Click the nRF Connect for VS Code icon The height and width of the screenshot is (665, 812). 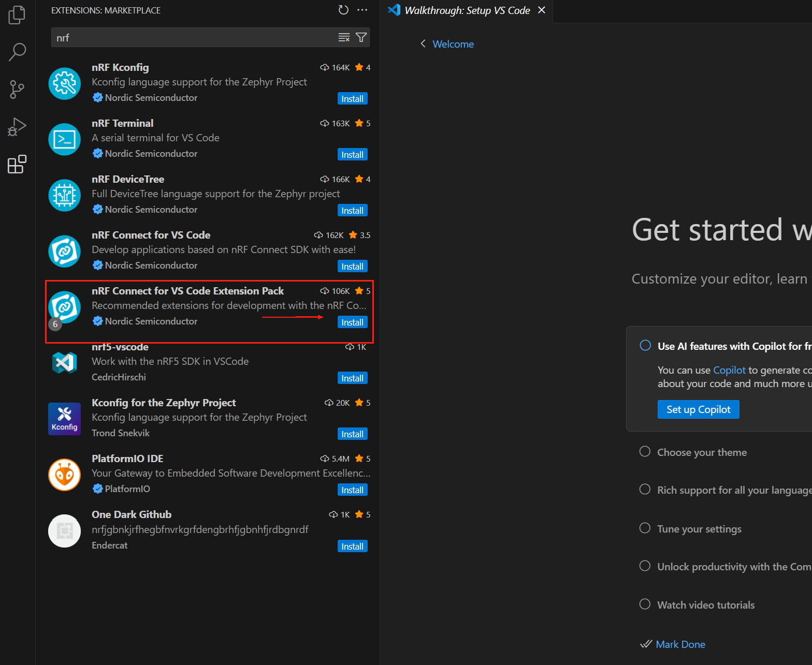tap(65, 251)
